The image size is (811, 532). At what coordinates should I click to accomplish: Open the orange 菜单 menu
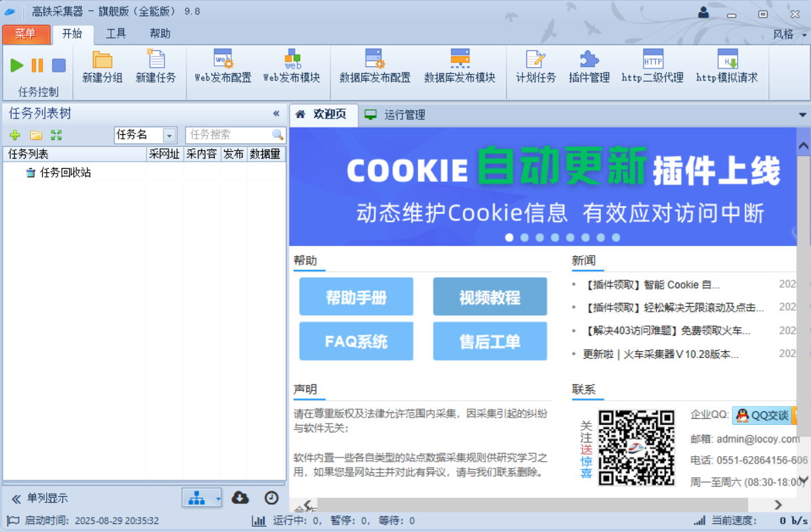tap(26, 34)
